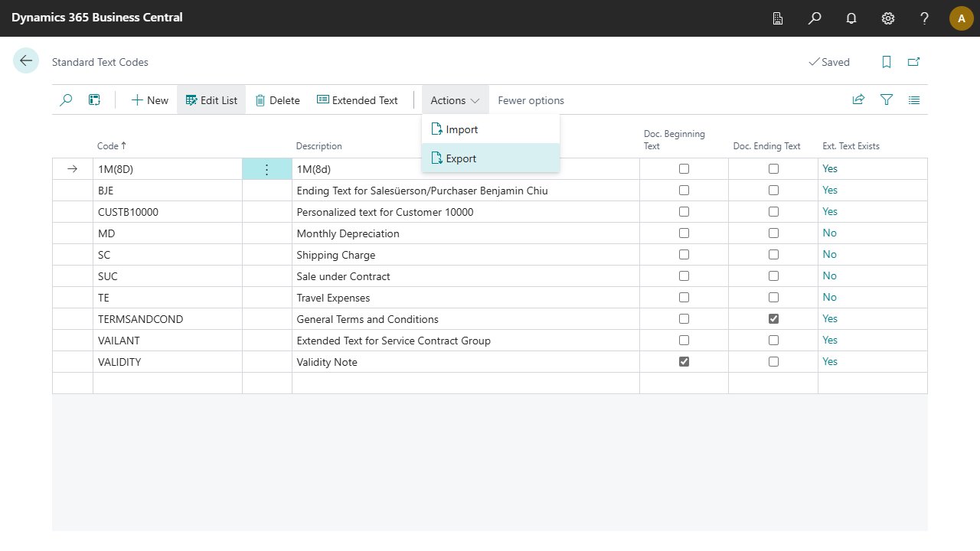980x551 pixels.
Task: Sort by the Code column header
Action: tap(108, 146)
